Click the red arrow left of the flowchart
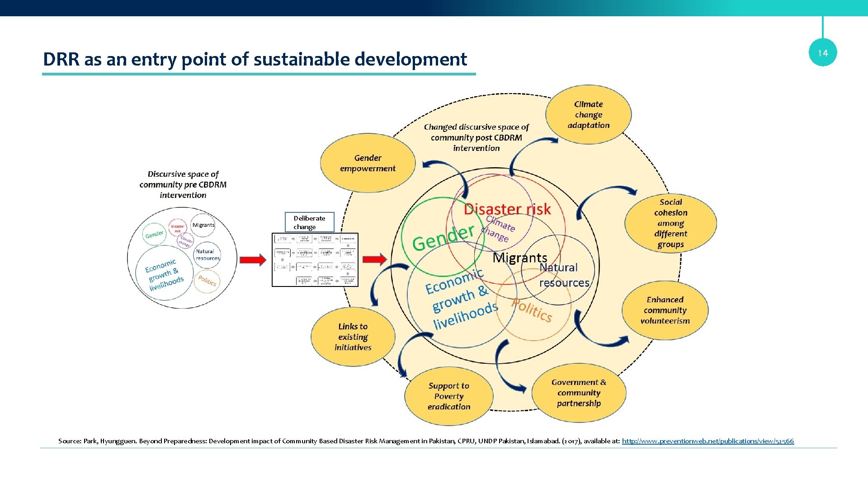868x488 pixels. pyautogui.click(x=253, y=260)
